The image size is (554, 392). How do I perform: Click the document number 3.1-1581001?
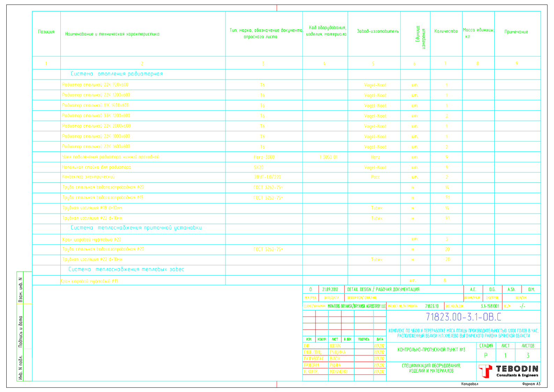tap(489, 306)
